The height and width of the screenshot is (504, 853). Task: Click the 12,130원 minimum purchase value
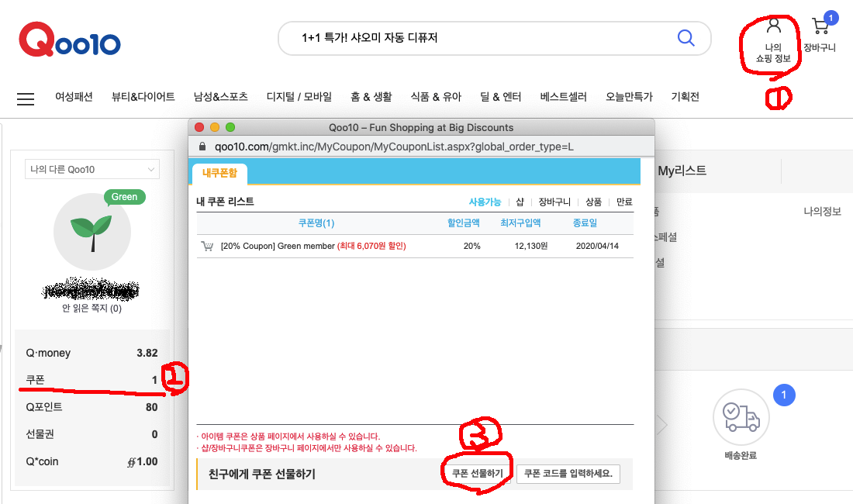pyautogui.click(x=531, y=247)
